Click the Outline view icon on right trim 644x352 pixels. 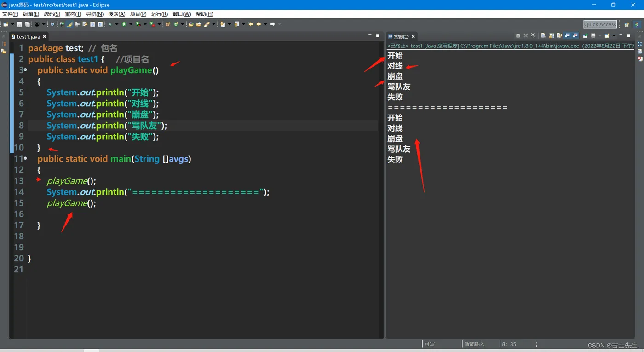coord(640,44)
